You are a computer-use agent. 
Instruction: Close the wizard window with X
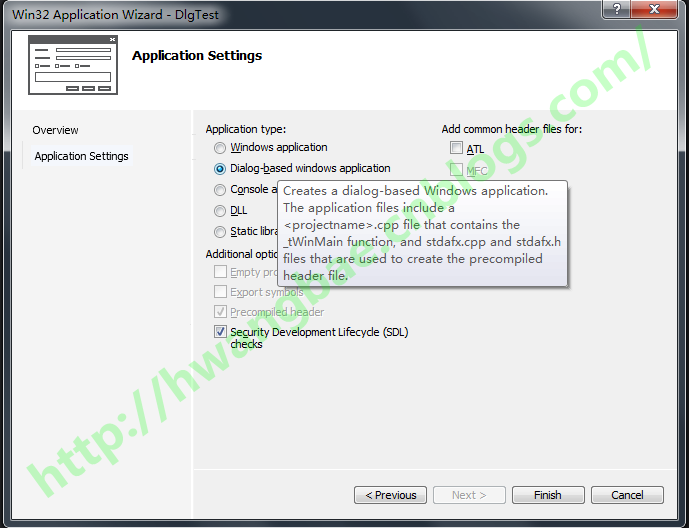click(x=654, y=9)
